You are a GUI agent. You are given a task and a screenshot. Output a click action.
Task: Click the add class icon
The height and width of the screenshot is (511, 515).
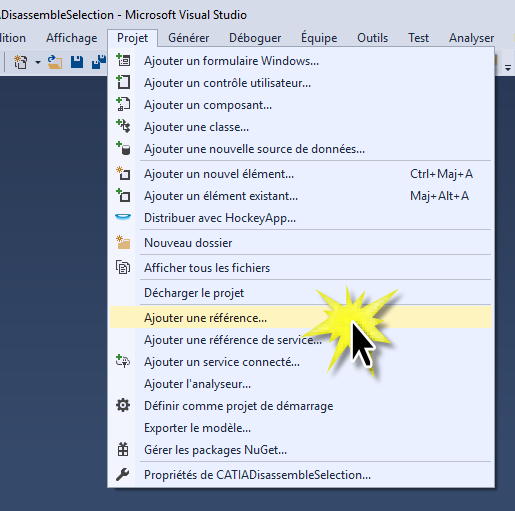click(x=123, y=127)
